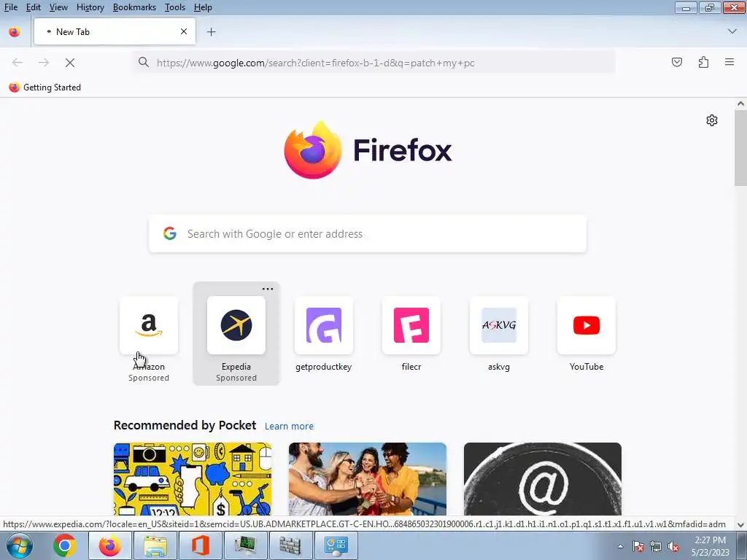Open the Extensions puzzle icon
This screenshot has height=560, width=747.
[x=703, y=62]
